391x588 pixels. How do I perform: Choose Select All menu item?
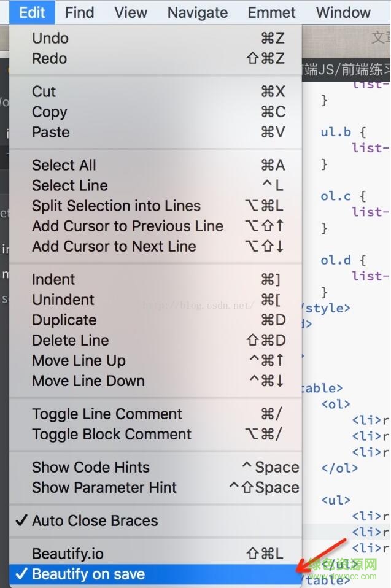click(x=64, y=165)
